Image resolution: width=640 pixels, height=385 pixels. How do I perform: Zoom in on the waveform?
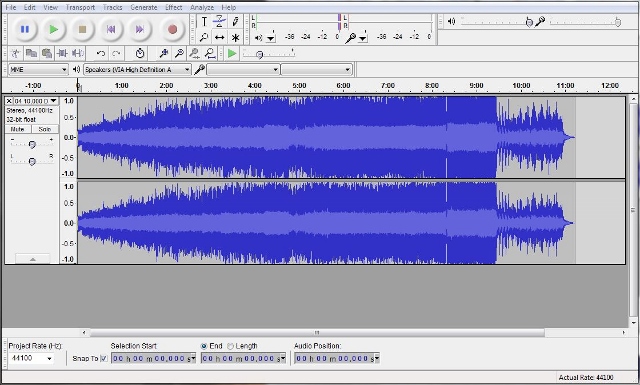pyautogui.click(x=164, y=53)
